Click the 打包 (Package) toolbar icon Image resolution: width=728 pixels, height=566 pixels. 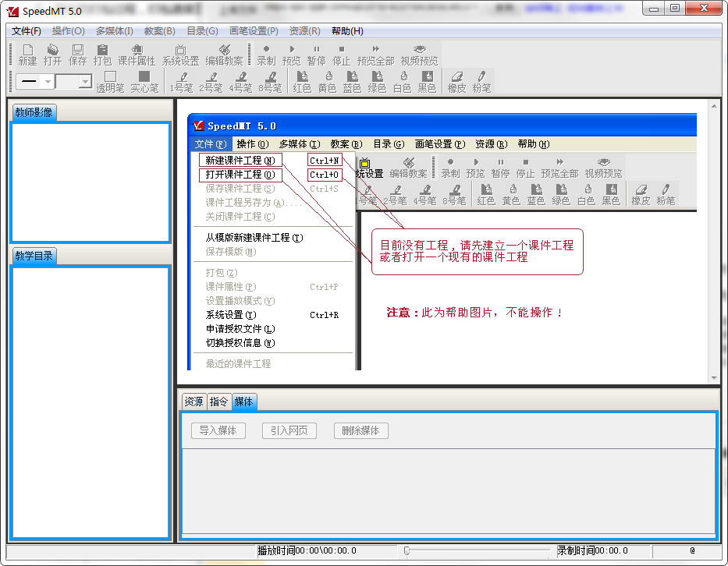(102, 55)
